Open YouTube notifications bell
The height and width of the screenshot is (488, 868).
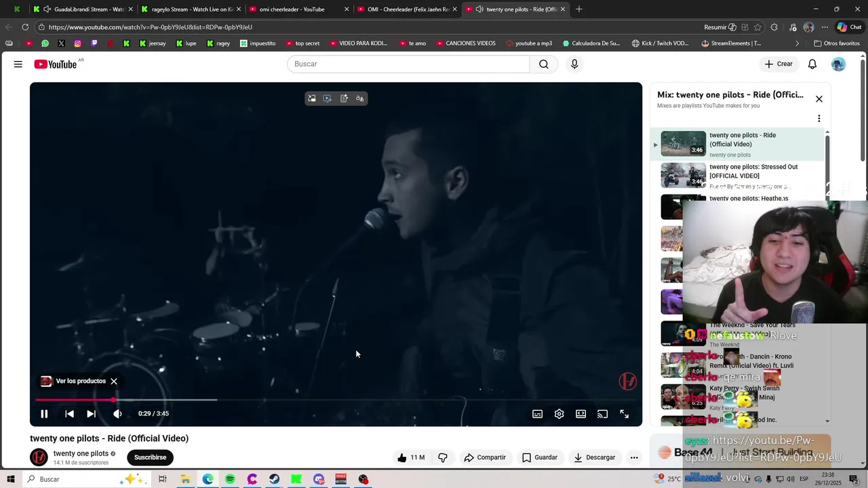pos(812,64)
